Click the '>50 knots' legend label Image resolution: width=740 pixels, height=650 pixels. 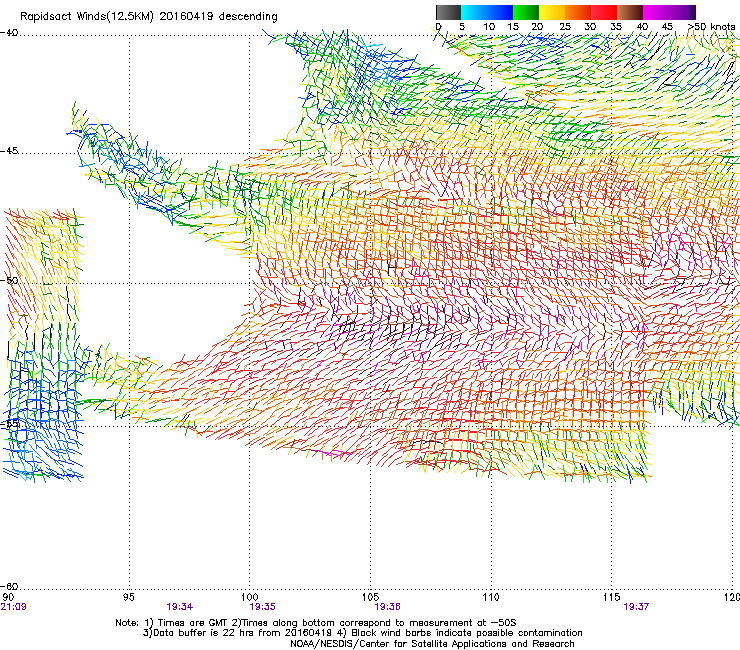pyautogui.click(x=712, y=27)
